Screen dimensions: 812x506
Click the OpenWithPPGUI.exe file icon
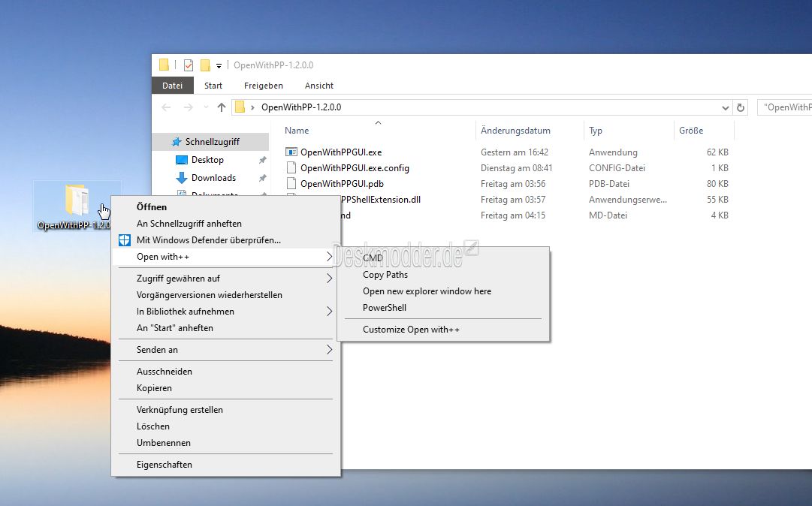tap(291, 152)
